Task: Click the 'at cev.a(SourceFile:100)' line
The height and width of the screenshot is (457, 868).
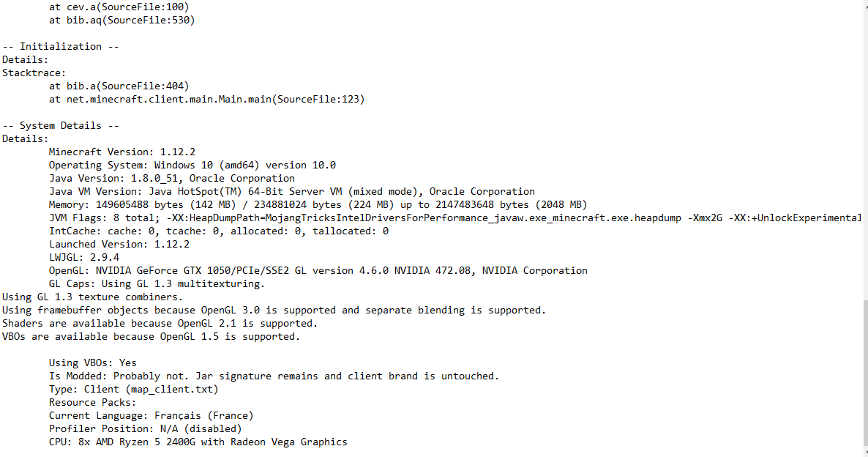Action: (x=119, y=7)
